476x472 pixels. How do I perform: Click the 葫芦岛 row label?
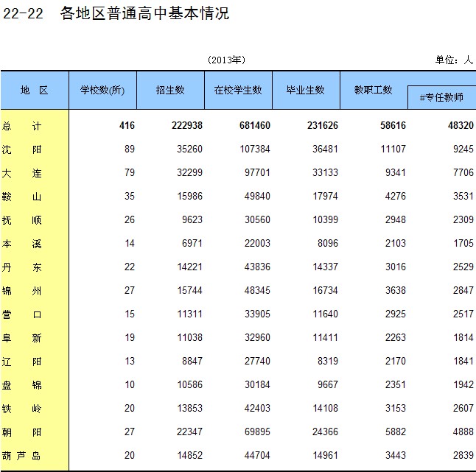point(21,456)
